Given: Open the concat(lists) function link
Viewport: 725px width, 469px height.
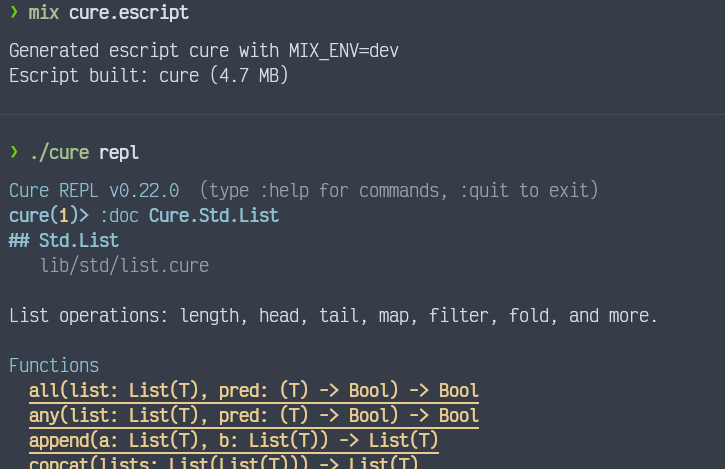Looking at the screenshot, I should 223,463.
